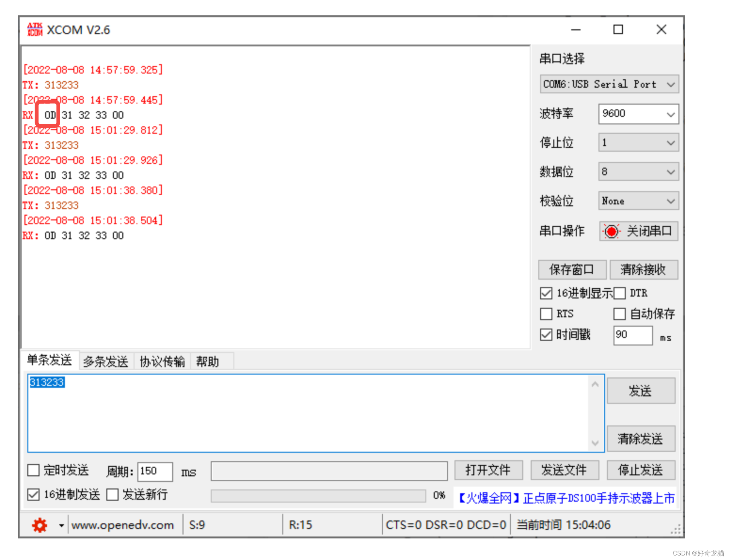
Task: Open the parity dropdown showing None
Action: click(639, 201)
